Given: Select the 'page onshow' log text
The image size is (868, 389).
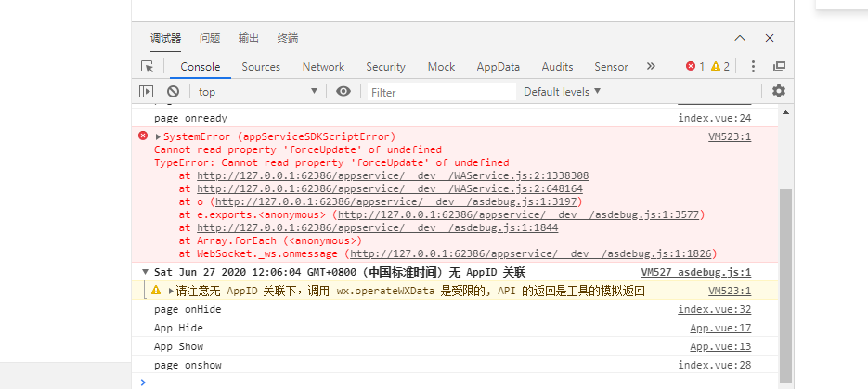Looking at the screenshot, I should click(188, 365).
